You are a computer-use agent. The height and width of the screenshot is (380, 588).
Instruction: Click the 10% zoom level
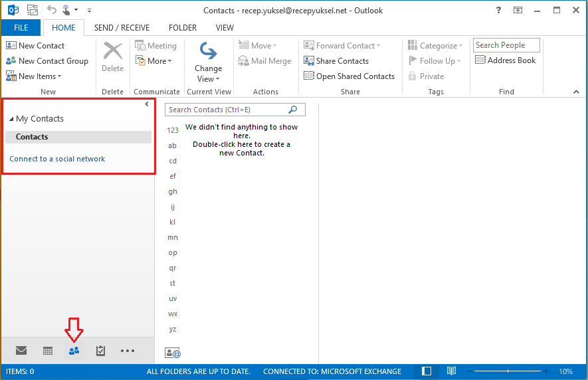point(565,371)
